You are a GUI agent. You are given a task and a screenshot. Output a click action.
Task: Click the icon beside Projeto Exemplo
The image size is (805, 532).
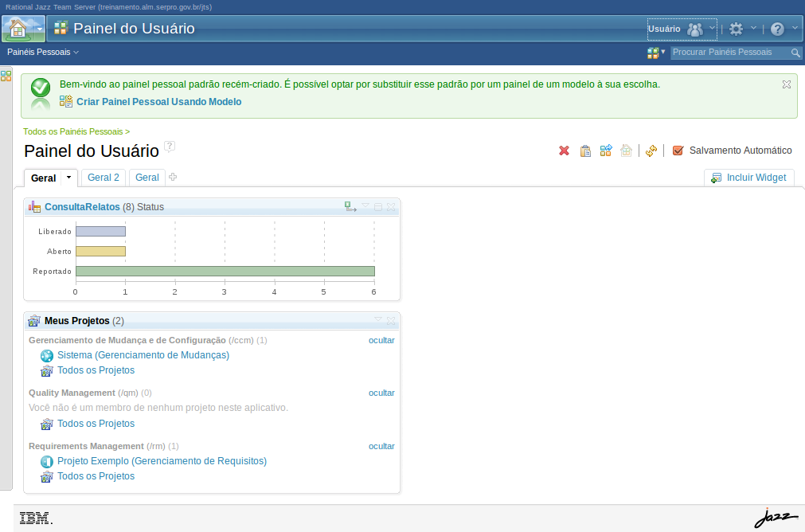pos(47,462)
